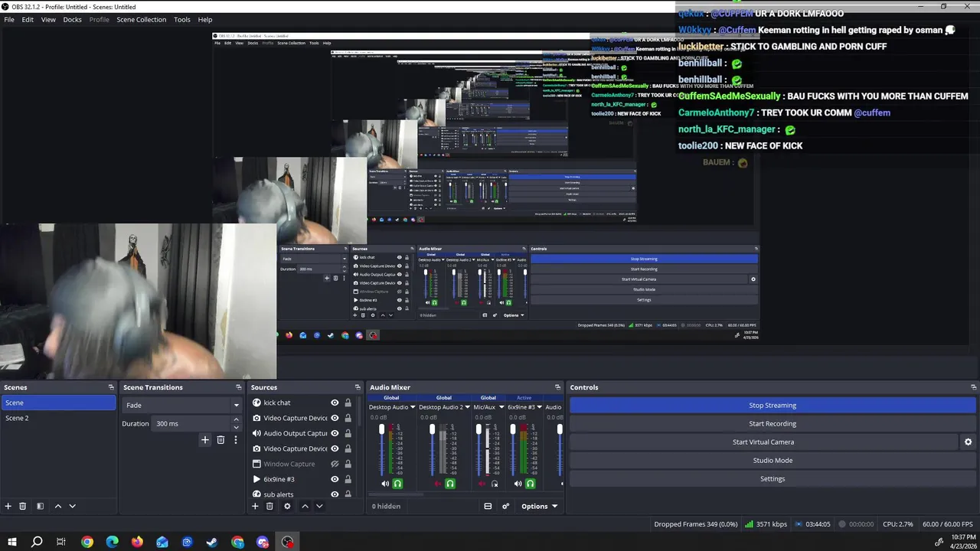This screenshot has width=980, height=551.
Task: Open scene filters icon in Scenes dock
Action: click(x=40, y=506)
